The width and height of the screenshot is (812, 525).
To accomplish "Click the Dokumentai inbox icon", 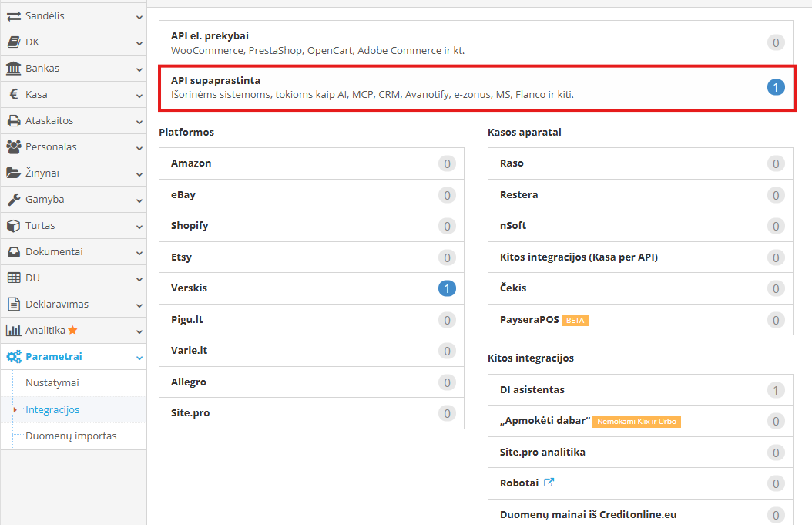I will [14, 252].
